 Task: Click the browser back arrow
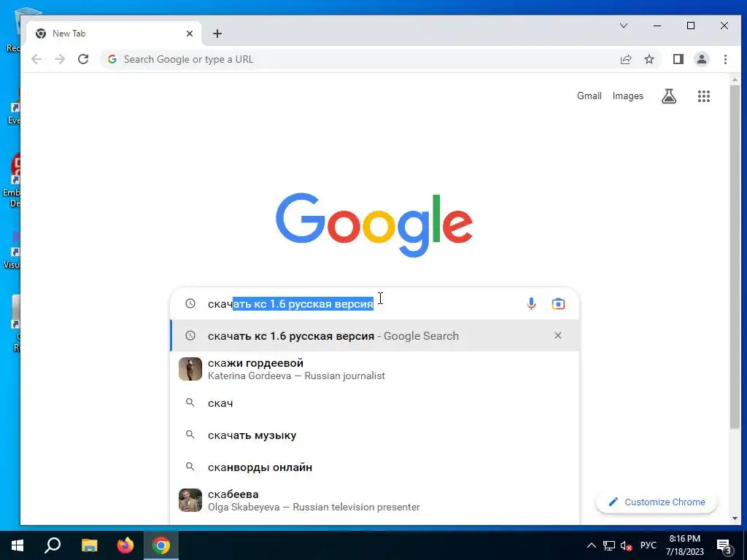point(36,59)
